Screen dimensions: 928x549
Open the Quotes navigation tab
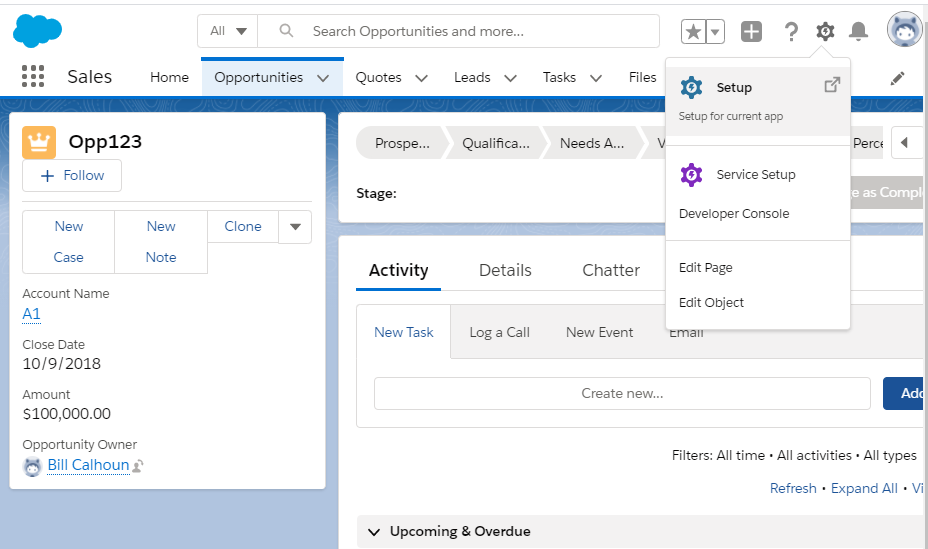[378, 77]
